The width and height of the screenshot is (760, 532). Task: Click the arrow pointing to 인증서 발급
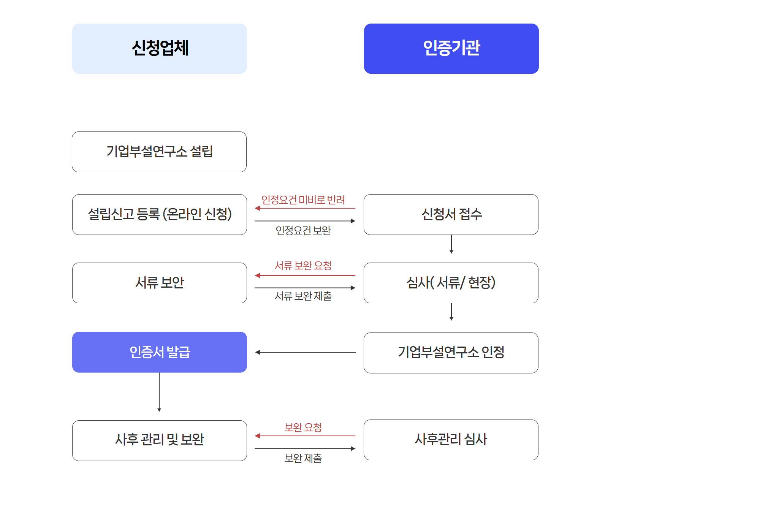click(305, 352)
